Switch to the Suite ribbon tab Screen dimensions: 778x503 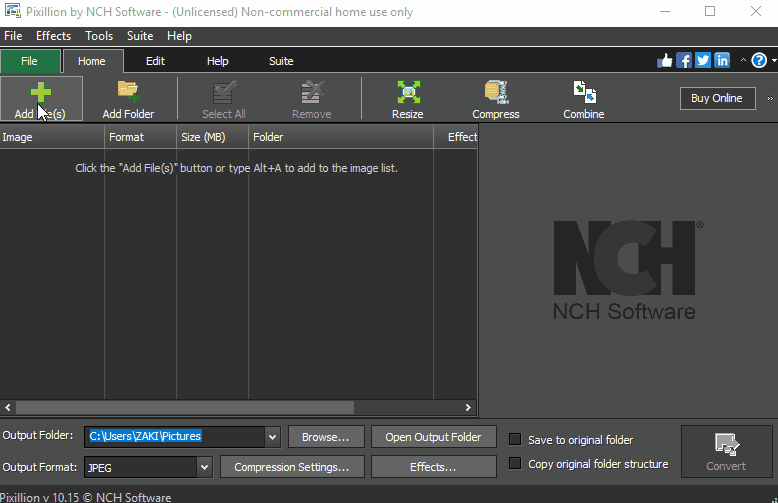(x=281, y=61)
